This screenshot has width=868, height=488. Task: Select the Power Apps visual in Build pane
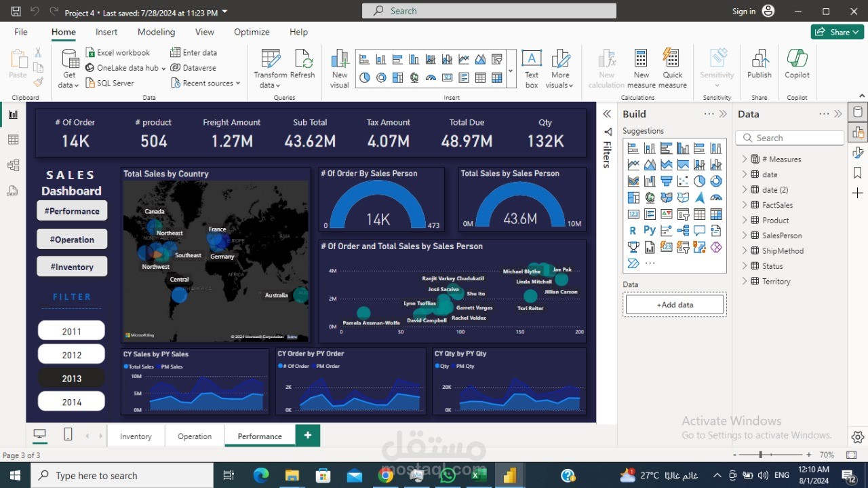coord(716,247)
